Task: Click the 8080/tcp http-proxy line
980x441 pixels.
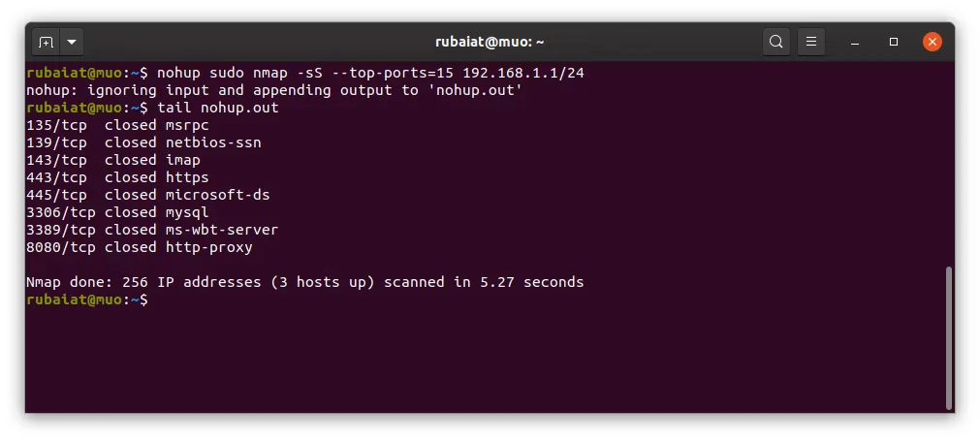Action: 139,247
